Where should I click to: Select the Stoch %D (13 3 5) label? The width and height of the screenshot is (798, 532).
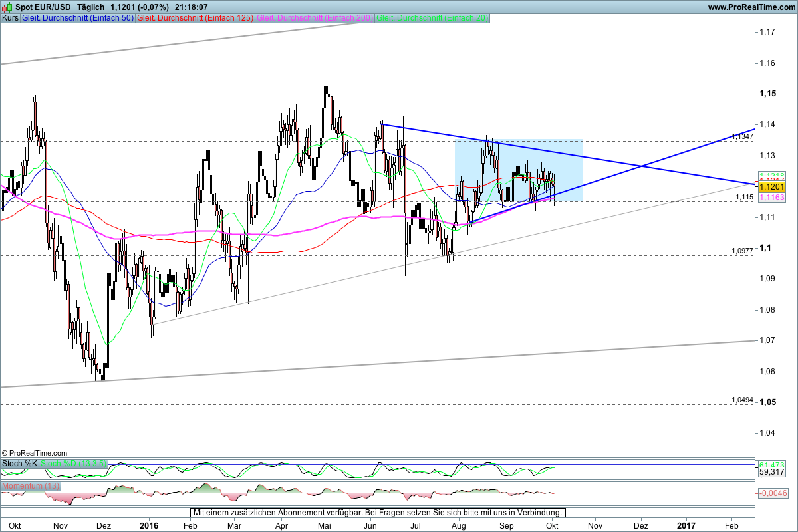pyautogui.click(x=73, y=464)
